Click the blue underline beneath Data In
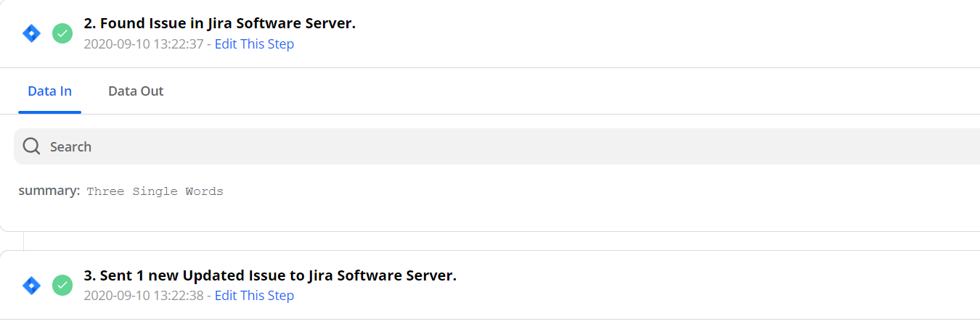The width and height of the screenshot is (980, 324). click(x=49, y=112)
